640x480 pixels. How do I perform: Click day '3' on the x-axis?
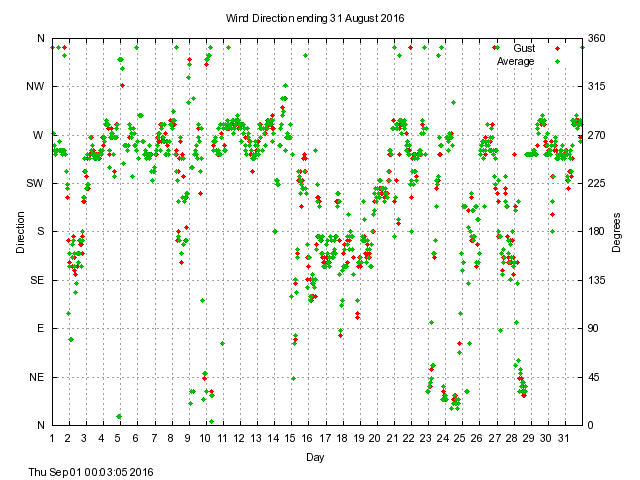point(84,438)
